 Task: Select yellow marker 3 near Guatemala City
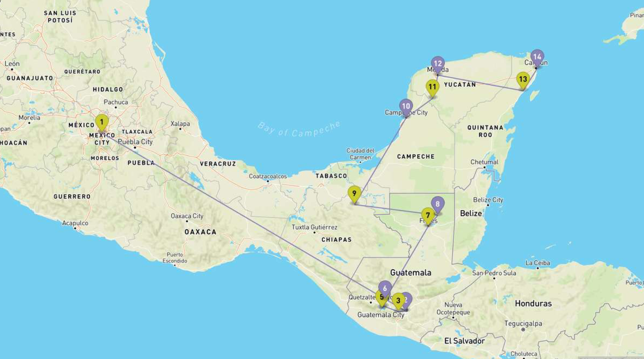398,301
